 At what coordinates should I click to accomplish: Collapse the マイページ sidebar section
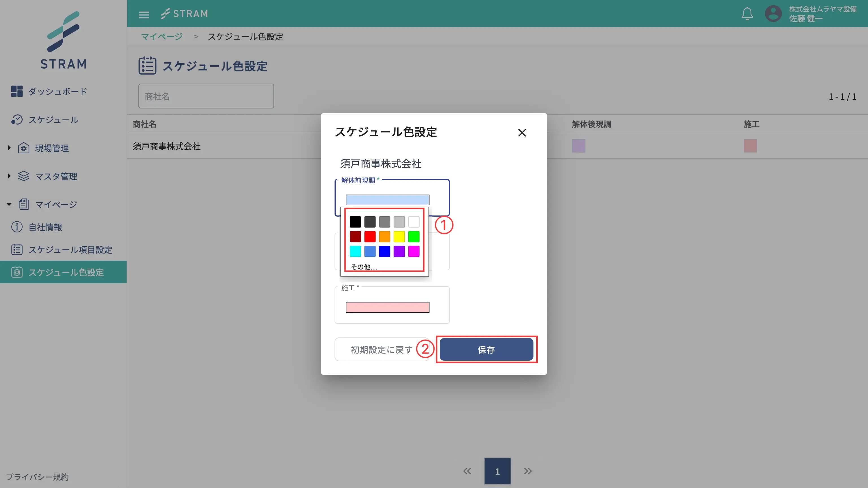click(x=9, y=204)
